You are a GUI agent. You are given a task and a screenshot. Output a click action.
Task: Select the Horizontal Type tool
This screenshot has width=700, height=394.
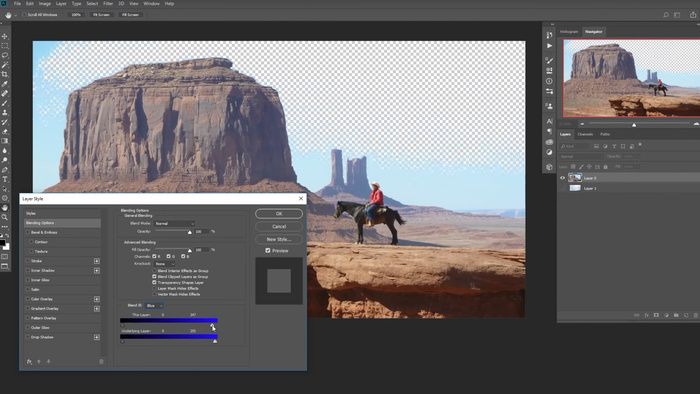(x=5, y=179)
